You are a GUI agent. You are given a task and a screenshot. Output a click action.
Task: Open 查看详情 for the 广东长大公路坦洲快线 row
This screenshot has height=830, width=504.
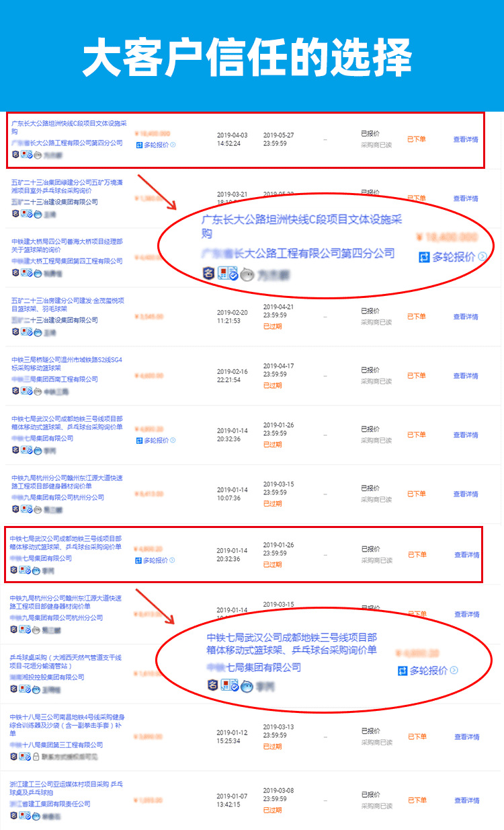click(x=466, y=140)
